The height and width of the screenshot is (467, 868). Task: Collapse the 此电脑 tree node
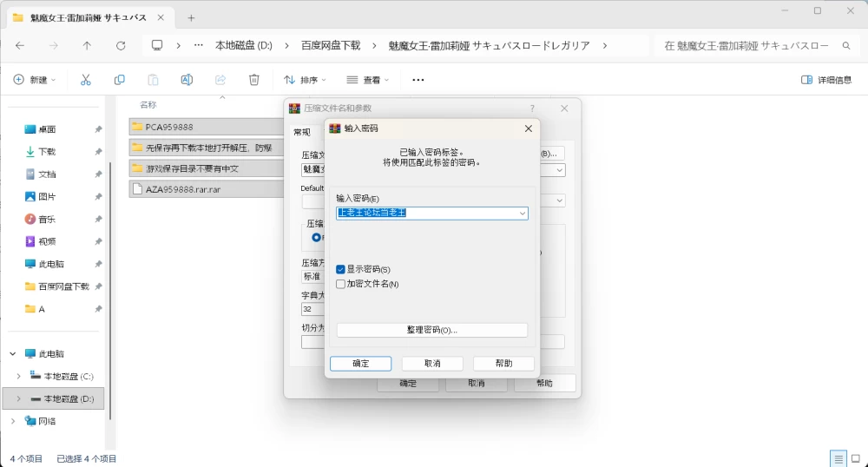13,353
